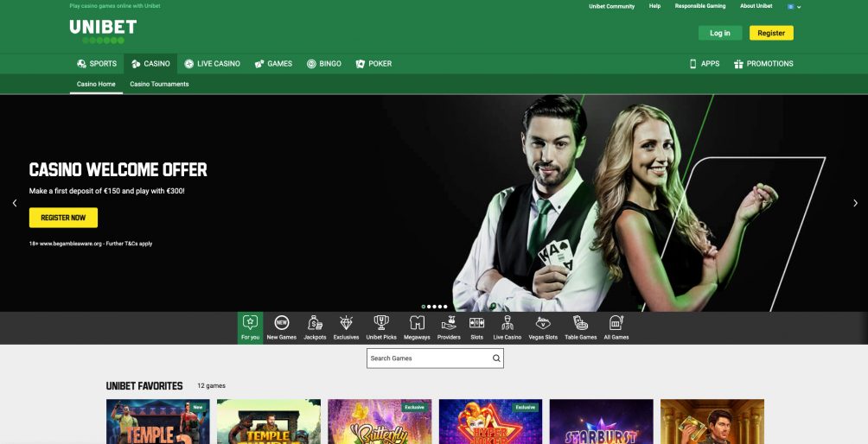
Task: Click the search magnifier icon
Action: 496,358
